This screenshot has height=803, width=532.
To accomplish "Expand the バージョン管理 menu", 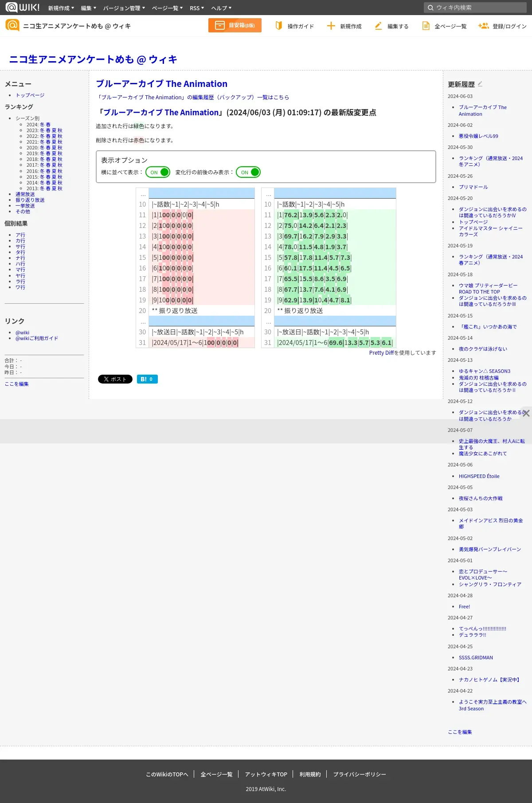I will pos(124,8).
